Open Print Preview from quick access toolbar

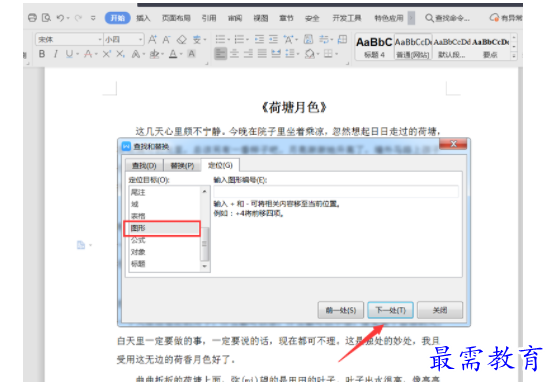(46, 18)
